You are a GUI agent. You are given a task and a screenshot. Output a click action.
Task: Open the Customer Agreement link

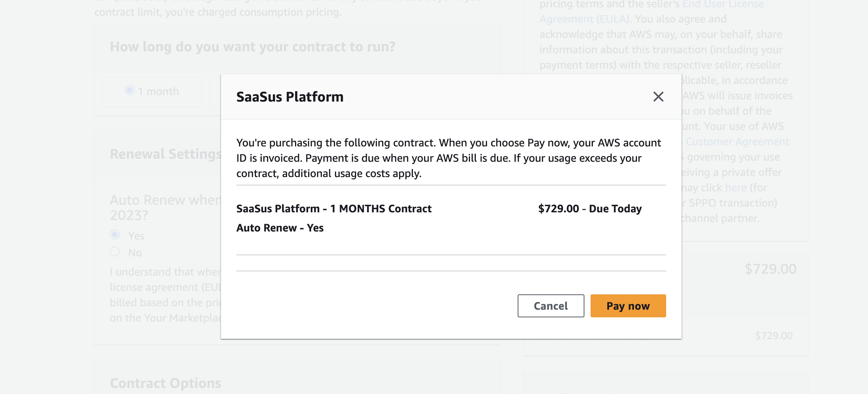[x=737, y=142]
